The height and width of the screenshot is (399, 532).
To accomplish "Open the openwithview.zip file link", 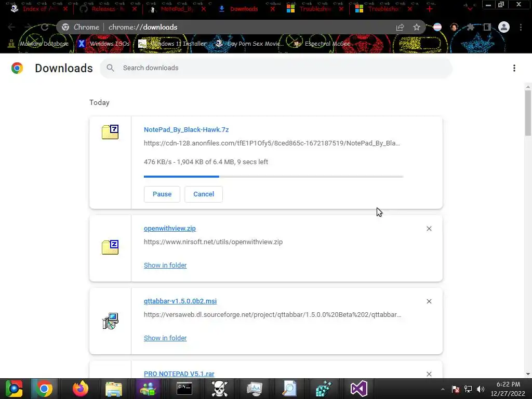I will point(170,229).
